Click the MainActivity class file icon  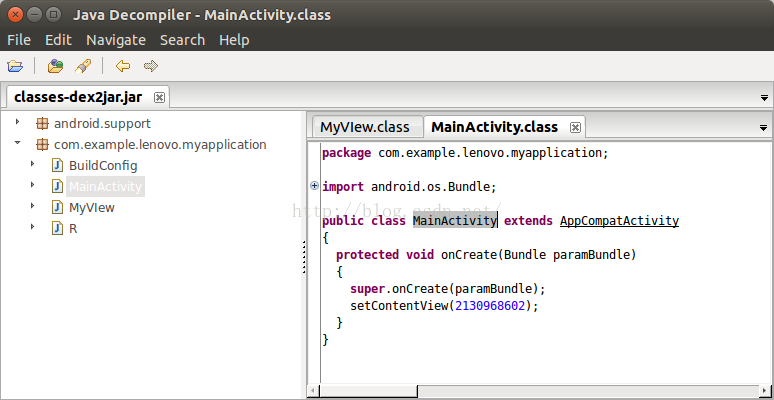(x=58, y=187)
